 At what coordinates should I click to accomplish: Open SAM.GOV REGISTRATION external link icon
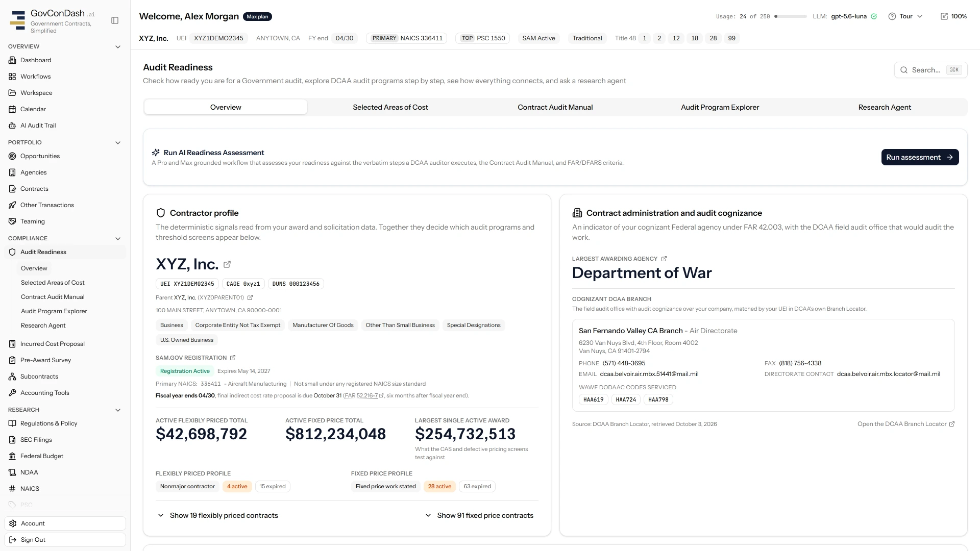point(233,358)
